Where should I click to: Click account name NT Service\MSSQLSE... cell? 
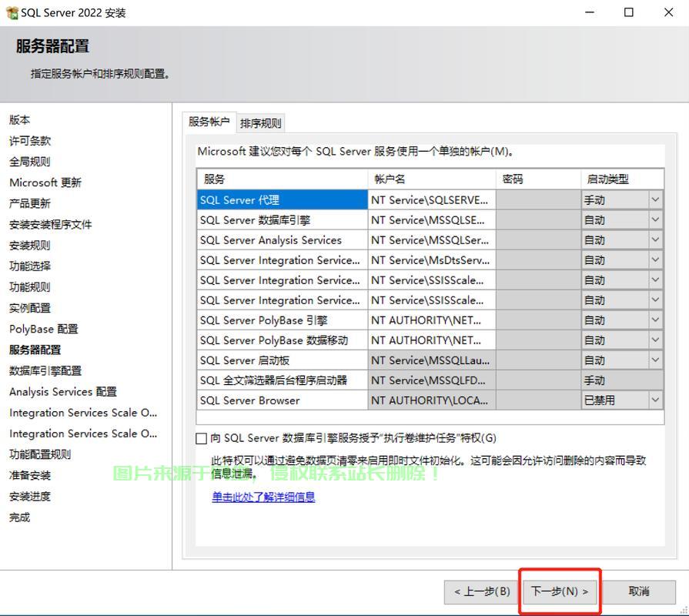[432, 219]
